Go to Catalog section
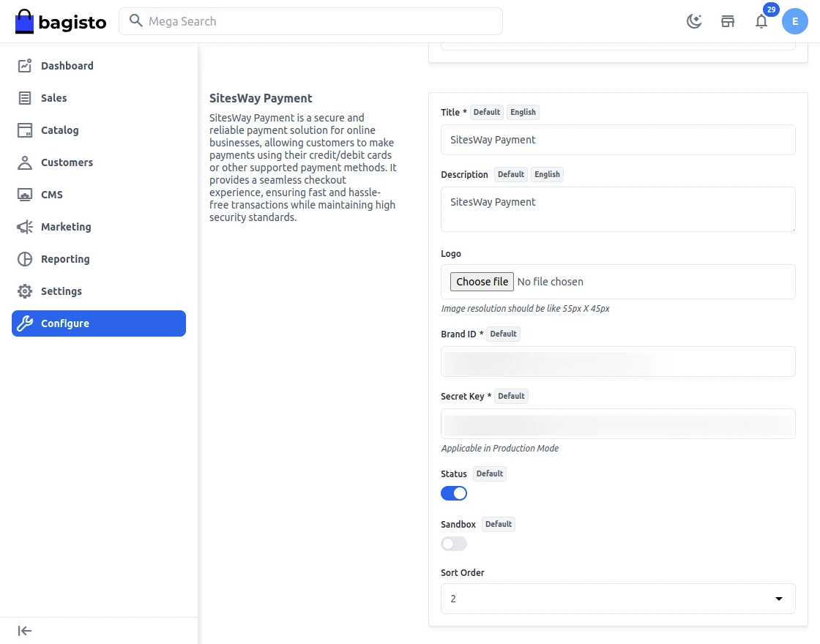 59,130
